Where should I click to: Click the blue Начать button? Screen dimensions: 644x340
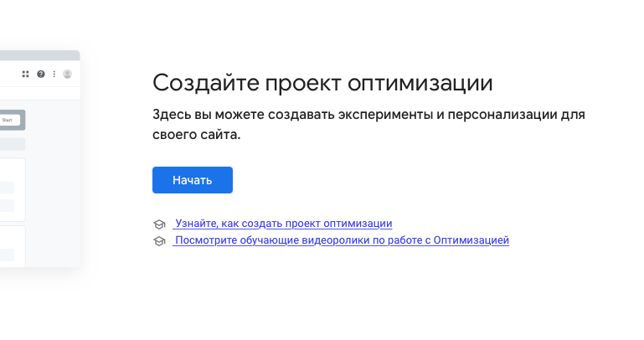[x=193, y=180]
